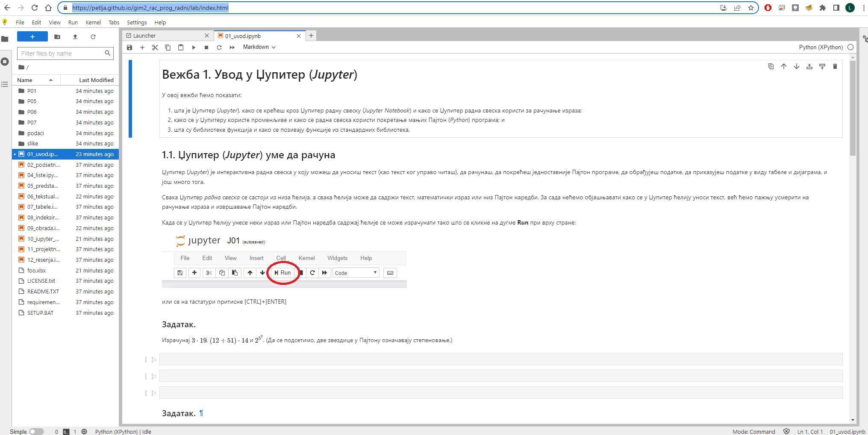Save the notebook with the save icon
This screenshot has height=435, width=868.
tap(129, 47)
